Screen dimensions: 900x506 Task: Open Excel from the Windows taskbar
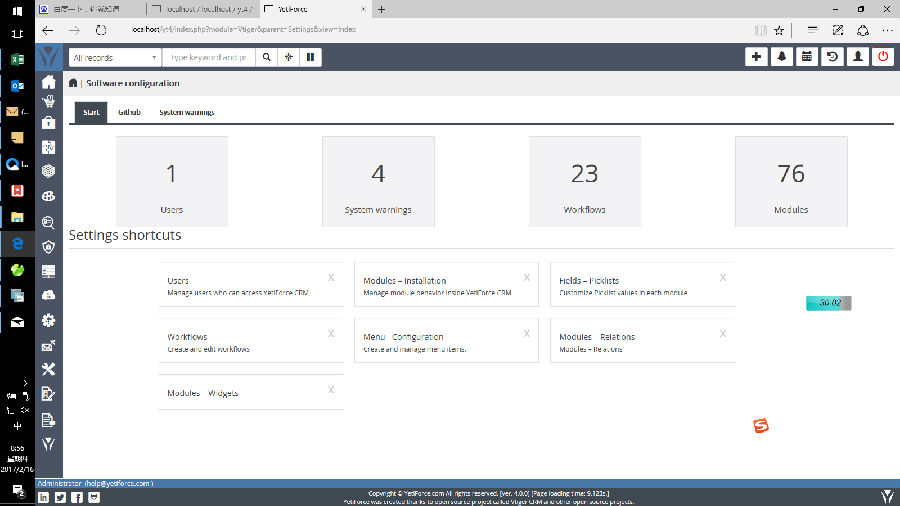tap(17, 60)
